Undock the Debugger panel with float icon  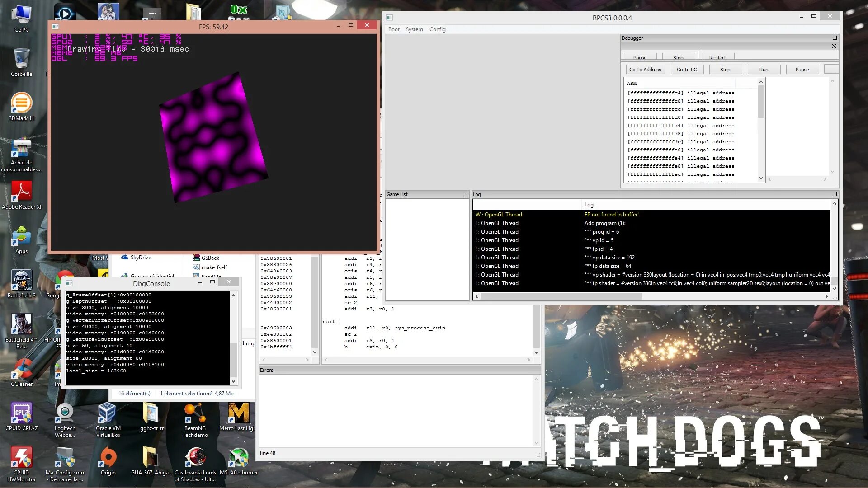(835, 38)
